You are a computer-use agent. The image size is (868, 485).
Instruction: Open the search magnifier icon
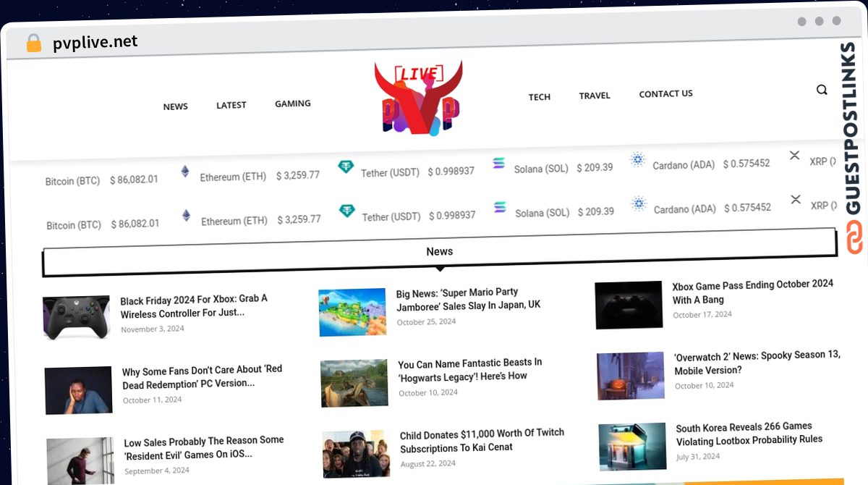point(822,90)
